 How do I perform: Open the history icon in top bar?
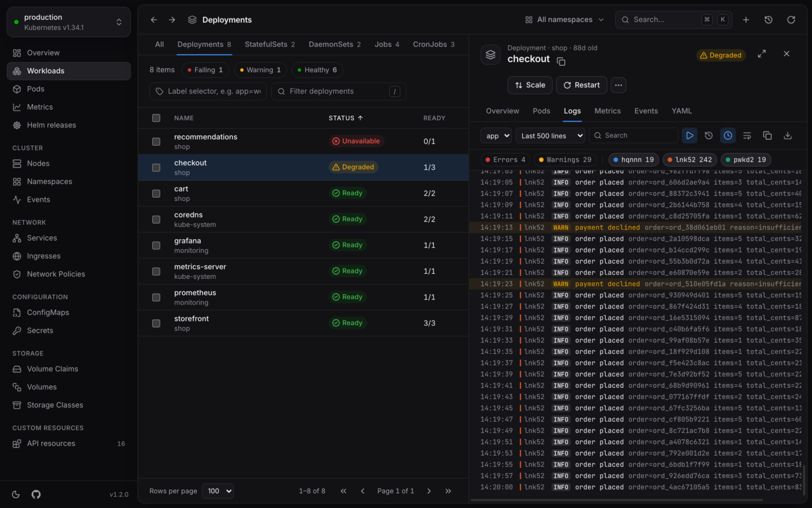click(769, 20)
